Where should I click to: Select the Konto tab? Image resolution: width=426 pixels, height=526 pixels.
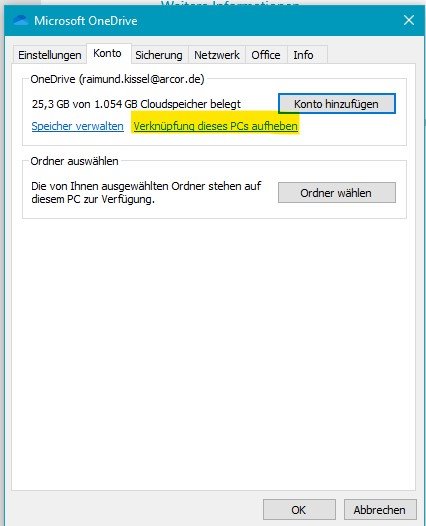coord(108,53)
